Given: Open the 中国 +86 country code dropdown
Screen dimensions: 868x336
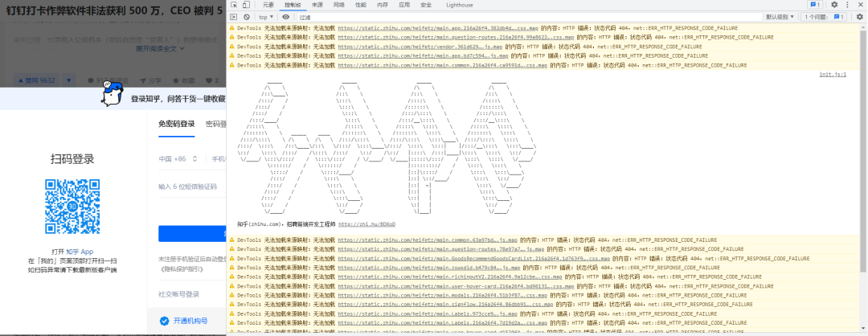Looking at the screenshot, I should 178,159.
